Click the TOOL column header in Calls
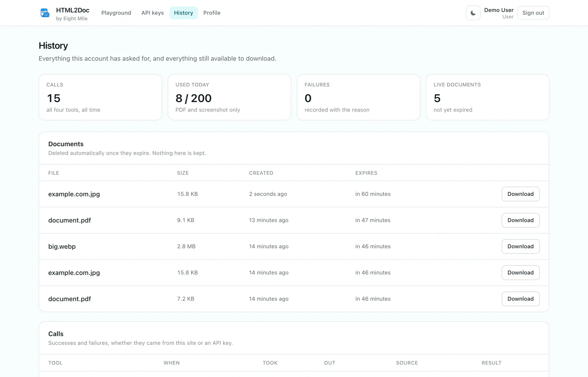Screen dimensions: 588x377 pyautogui.click(x=55, y=363)
